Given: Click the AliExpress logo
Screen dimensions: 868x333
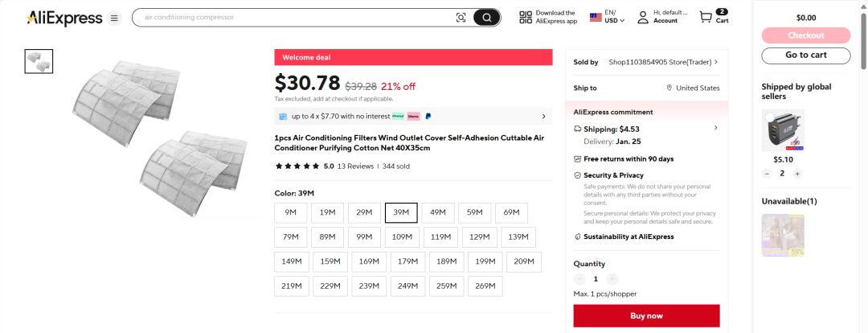Looking at the screenshot, I should click(x=64, y=18).
